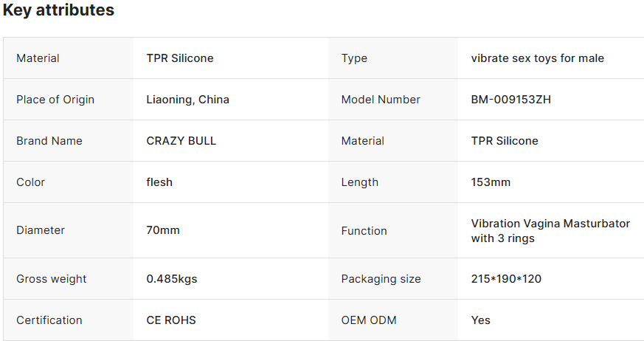
Task: Click the Yes value beside OEM ODM
Action: pyautogui.click(x=481, y=320)
